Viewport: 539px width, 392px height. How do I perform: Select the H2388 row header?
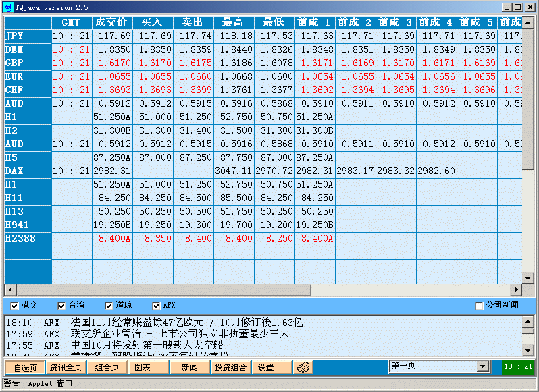coord(28,239)
